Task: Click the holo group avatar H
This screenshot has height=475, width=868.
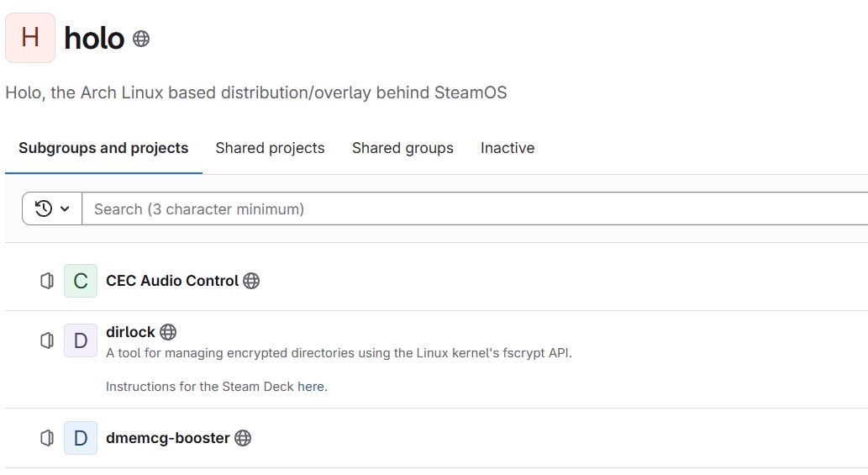Action: 30,38
